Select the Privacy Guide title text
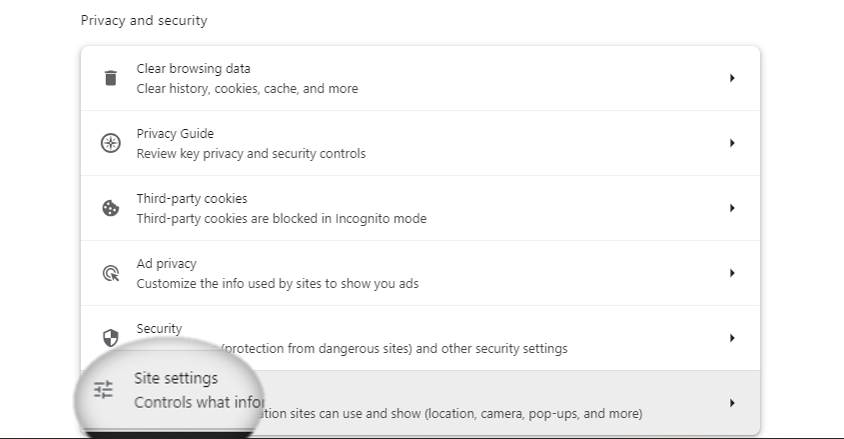Viewport: 844px width, 439px height. pyautogui.click(x=175, y=133)
